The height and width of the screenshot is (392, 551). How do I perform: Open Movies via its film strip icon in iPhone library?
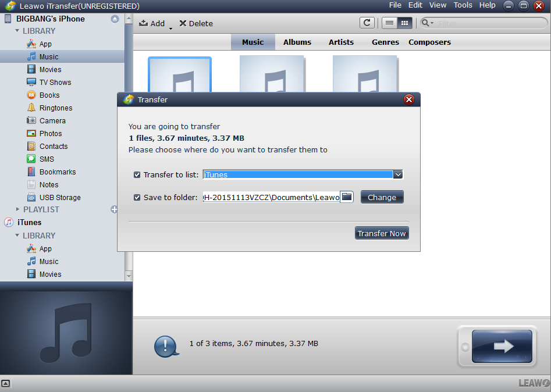tap(31, 69)
